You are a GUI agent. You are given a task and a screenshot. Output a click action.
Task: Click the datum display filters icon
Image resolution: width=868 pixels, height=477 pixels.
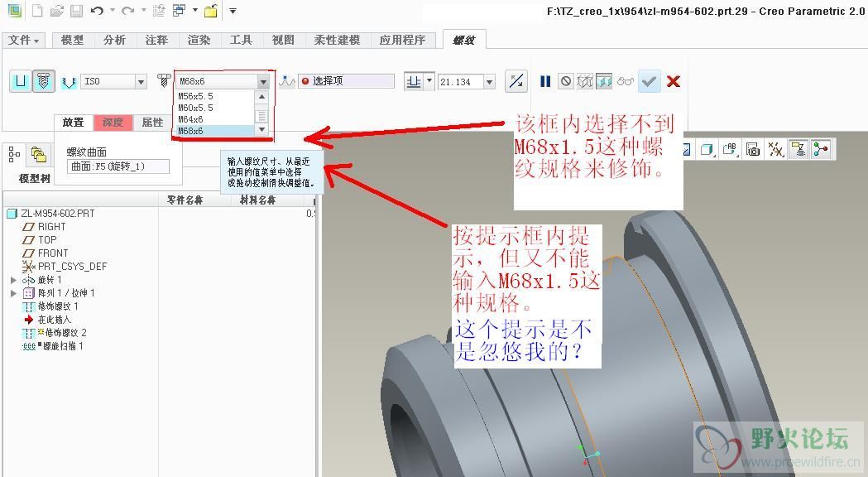[x=775, y=149]
